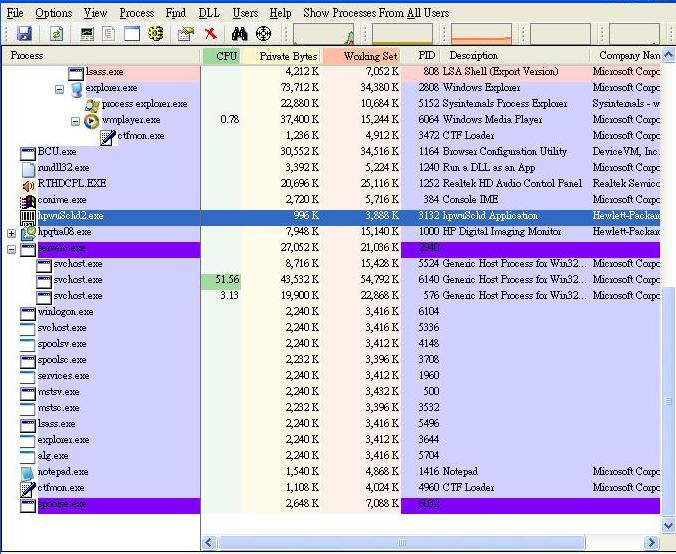Screen dimensions: 676x554
Task: Click the Refresh Now toolbar icon
Action: pyautogui.click(x=56, y=34)
